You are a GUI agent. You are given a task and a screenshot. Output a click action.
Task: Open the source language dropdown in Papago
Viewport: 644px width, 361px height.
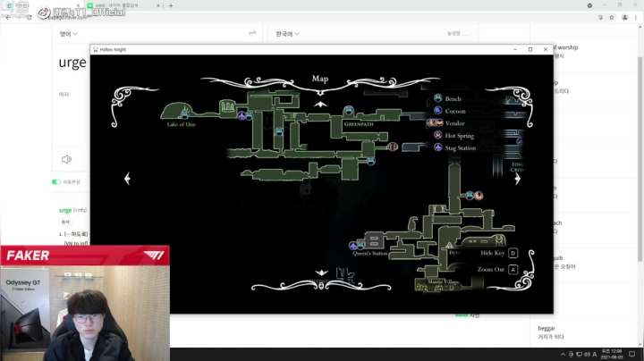tap(68, 34)
